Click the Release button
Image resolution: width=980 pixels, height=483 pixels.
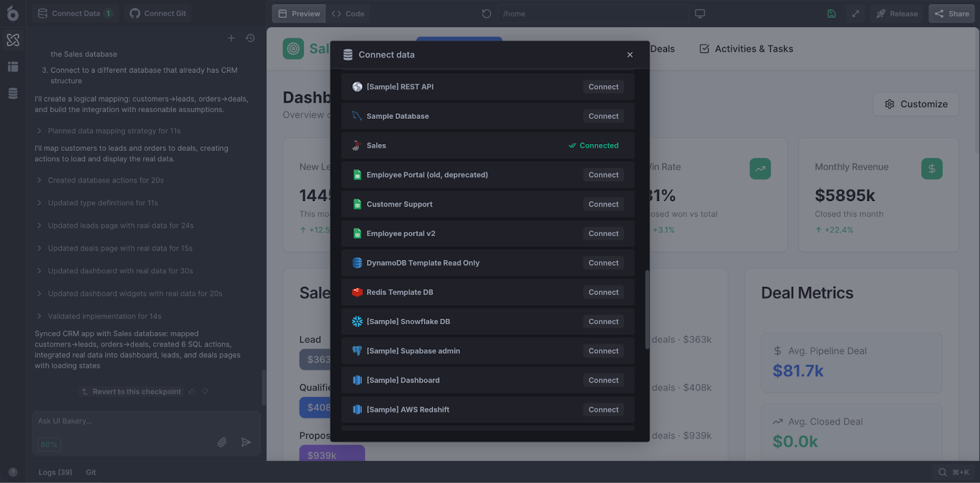(x=897, y=13)
